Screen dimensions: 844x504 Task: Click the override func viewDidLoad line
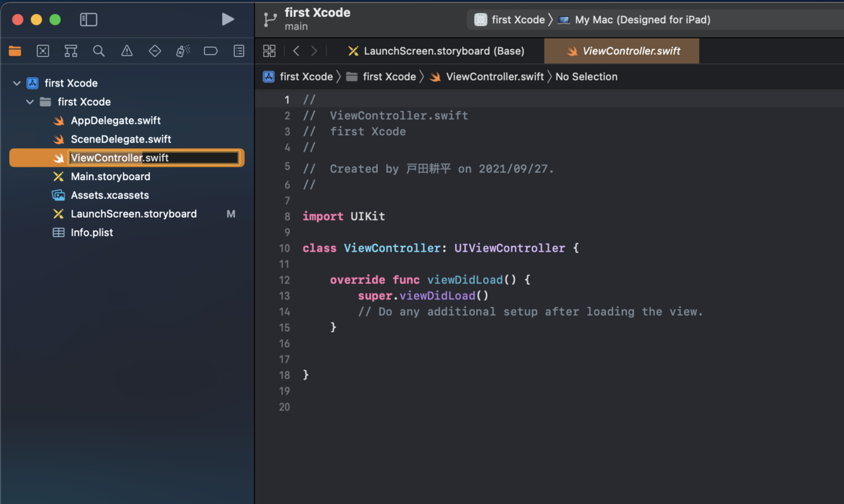[430, 280]
